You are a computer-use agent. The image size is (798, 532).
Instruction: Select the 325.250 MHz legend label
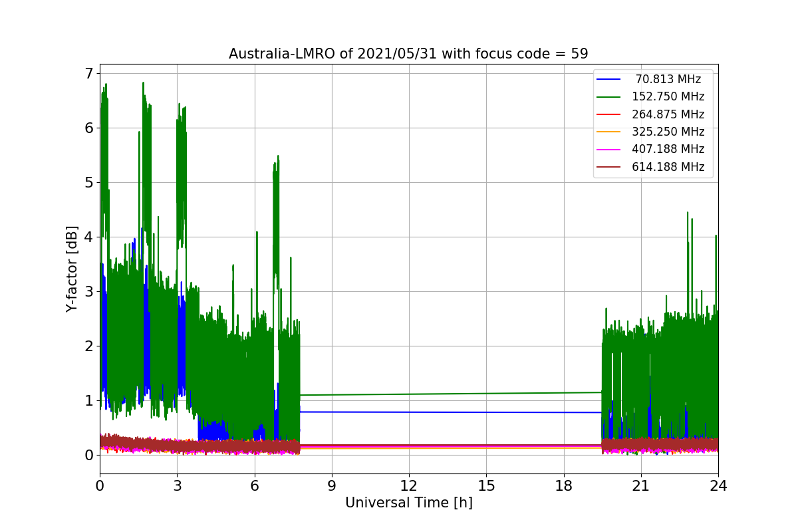tap(668, 132)
